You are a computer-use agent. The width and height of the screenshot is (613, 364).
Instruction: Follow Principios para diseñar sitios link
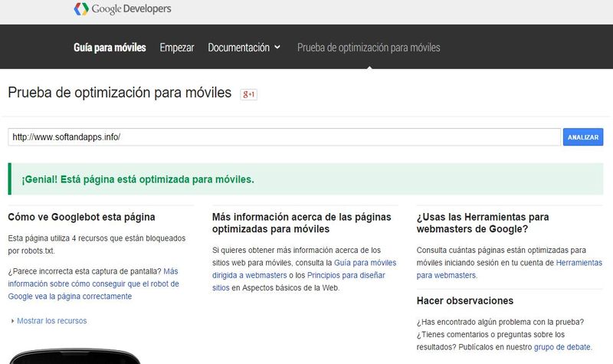tap(299, 281)
